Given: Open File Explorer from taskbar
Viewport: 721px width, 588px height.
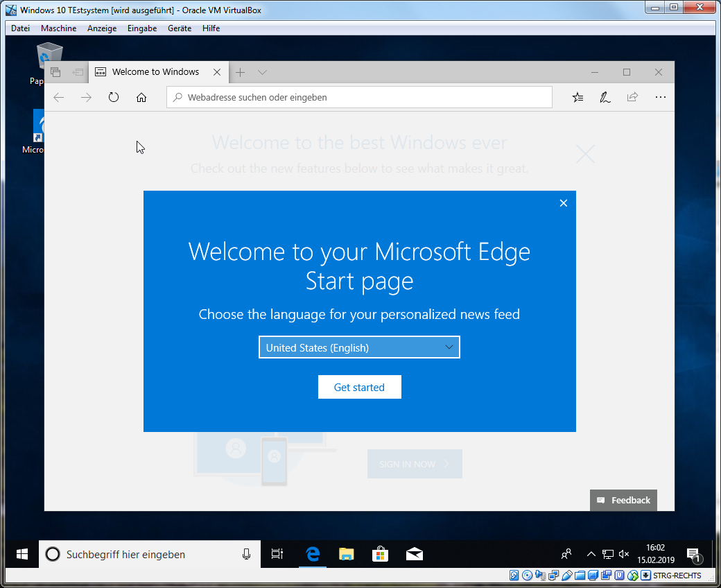Looking at the screenshot, I should pos(347,554).
